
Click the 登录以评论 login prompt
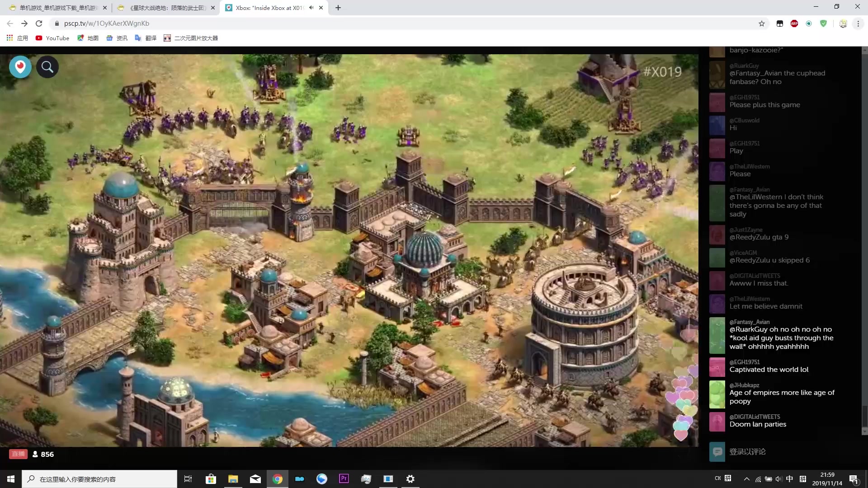(746, 451)
